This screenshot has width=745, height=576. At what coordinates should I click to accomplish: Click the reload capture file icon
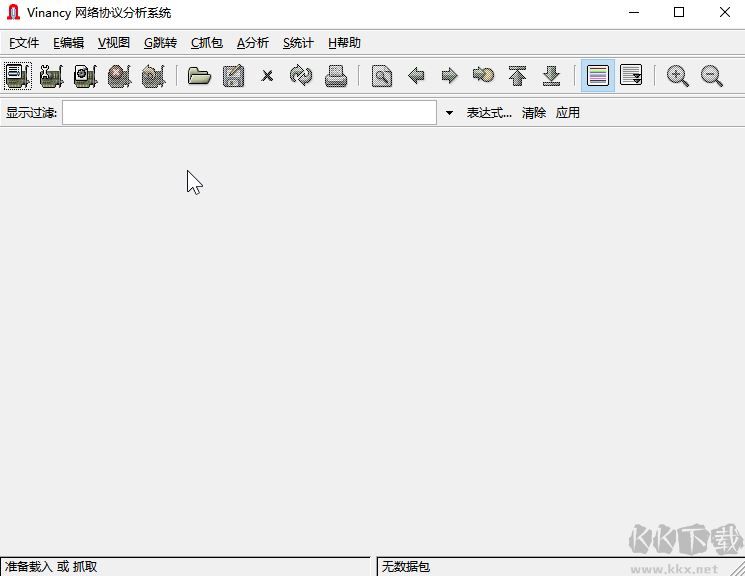(301, 76)
